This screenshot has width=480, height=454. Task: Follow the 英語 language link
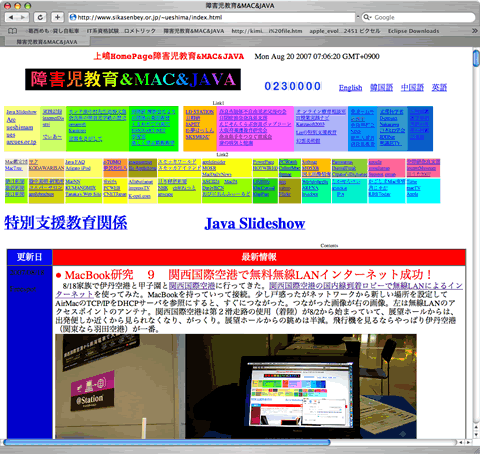(439, 87)
